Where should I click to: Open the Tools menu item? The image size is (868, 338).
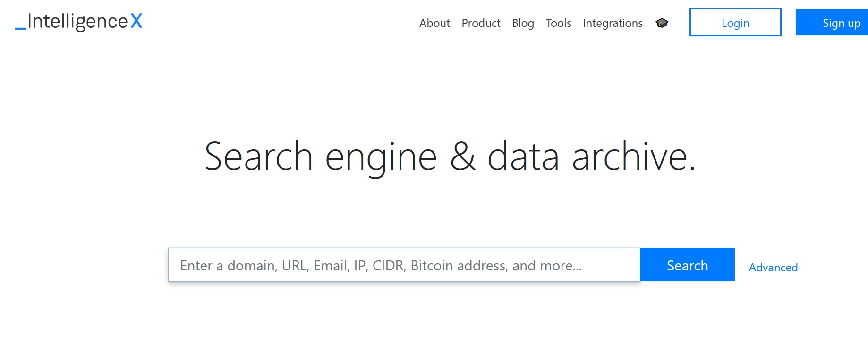(x=558, y=23)
